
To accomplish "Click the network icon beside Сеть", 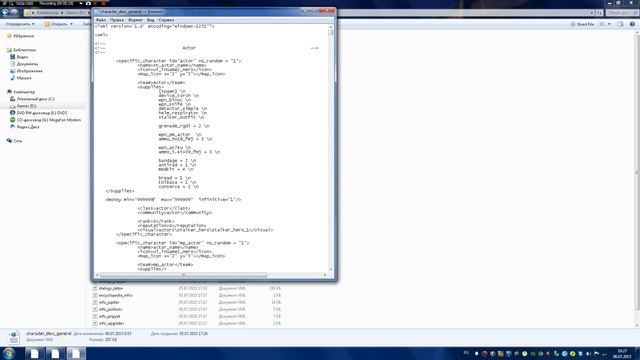I will click(9, 140).
